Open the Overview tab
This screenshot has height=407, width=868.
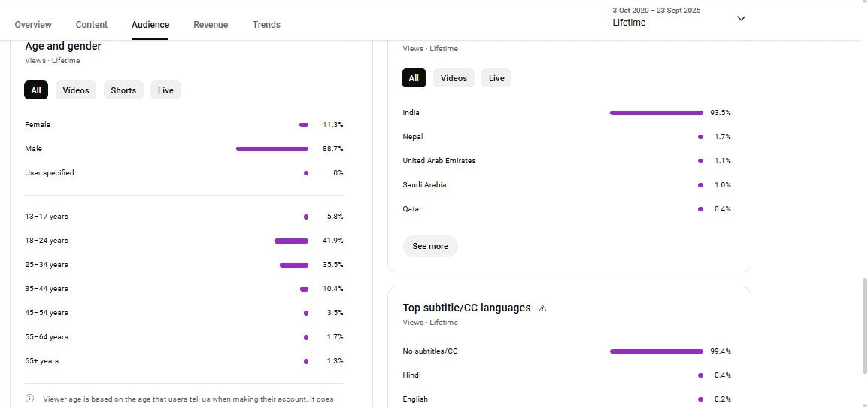click(x=33, y=25)
